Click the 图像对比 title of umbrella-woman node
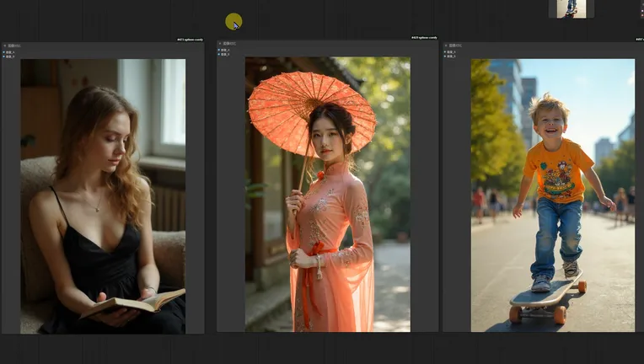Viewport: 644px width, 364px height. pos(229,44)
